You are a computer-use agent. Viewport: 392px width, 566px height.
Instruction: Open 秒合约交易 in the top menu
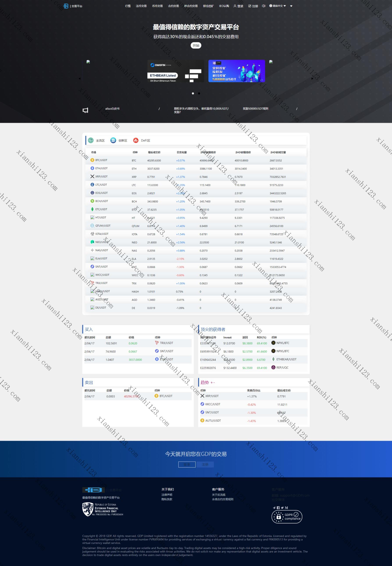click(x=191, y=6)
